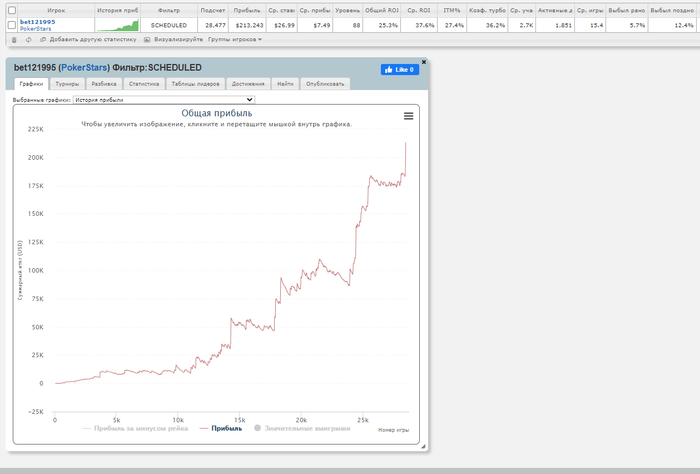The image size is (700, 474).
Task: Click the 'Сумарный итог (USD)' y-axis label
Action: pyautogui.click(x=20, y=270)
